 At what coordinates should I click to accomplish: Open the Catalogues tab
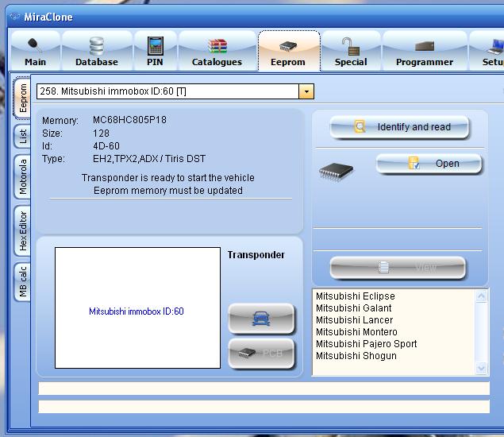pos(217,51)
